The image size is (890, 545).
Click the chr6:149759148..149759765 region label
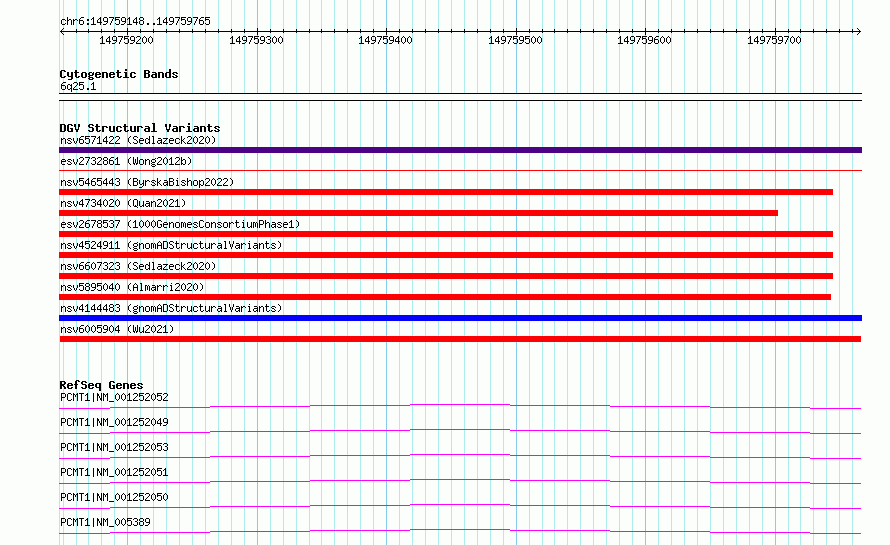coord(135,21)
